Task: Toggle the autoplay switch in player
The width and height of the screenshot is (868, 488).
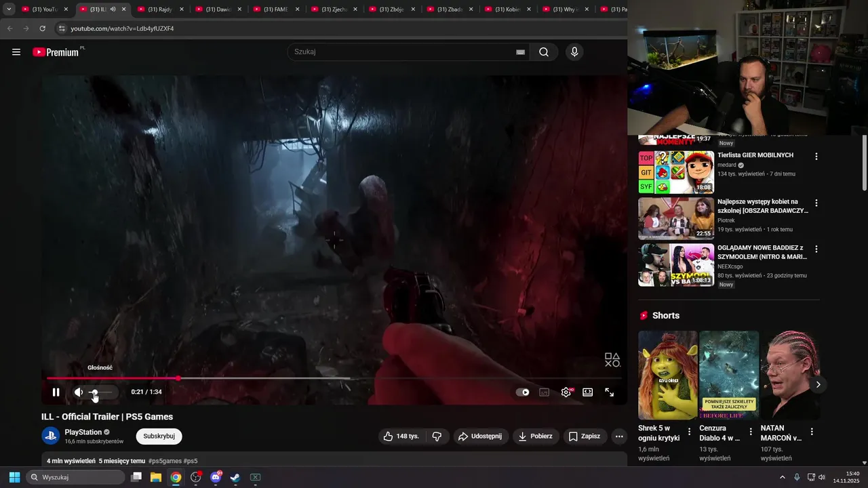Action: click(x=522, y=392)
